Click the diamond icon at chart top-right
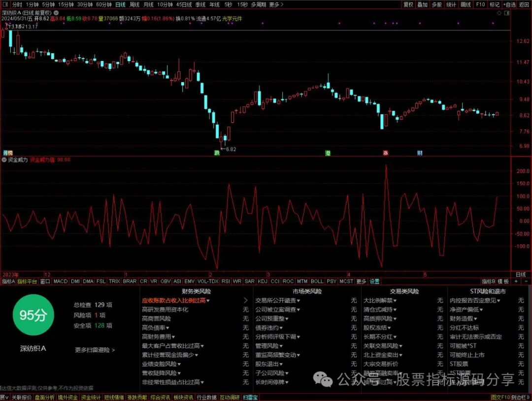532x401 pixels. click(x=499, y=13)
